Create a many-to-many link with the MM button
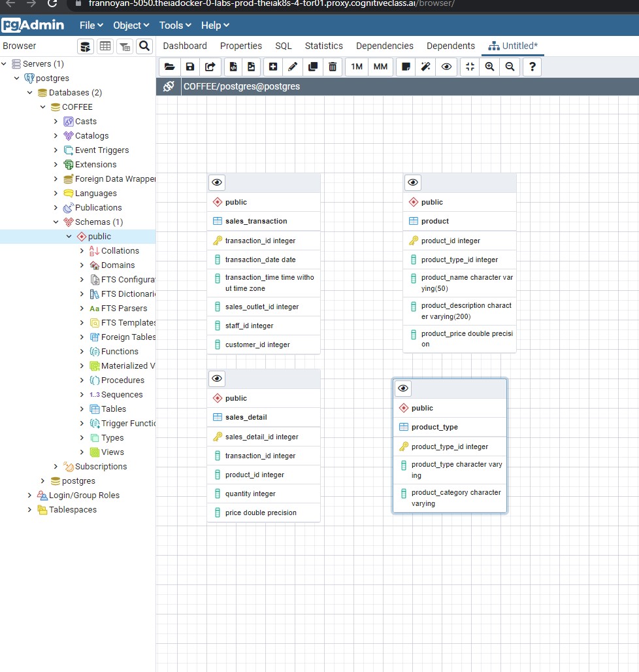 (x=380, y=67)
